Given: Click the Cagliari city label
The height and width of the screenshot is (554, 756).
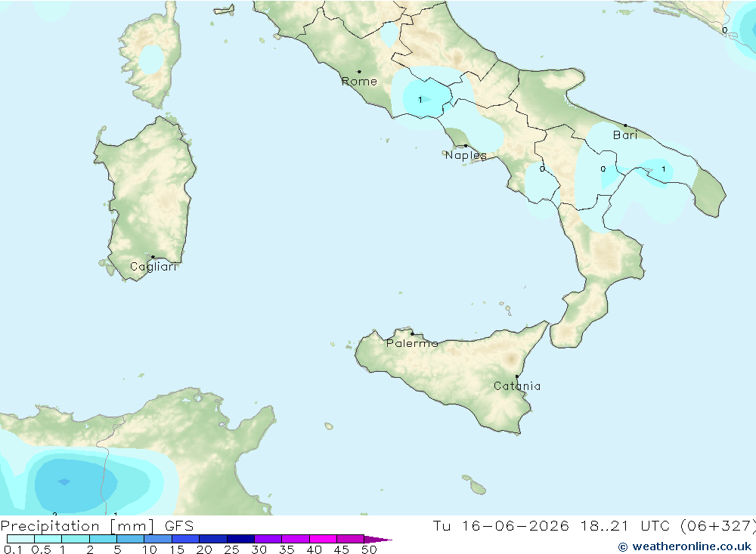Looking at the screenshot, I should (153, 267).
